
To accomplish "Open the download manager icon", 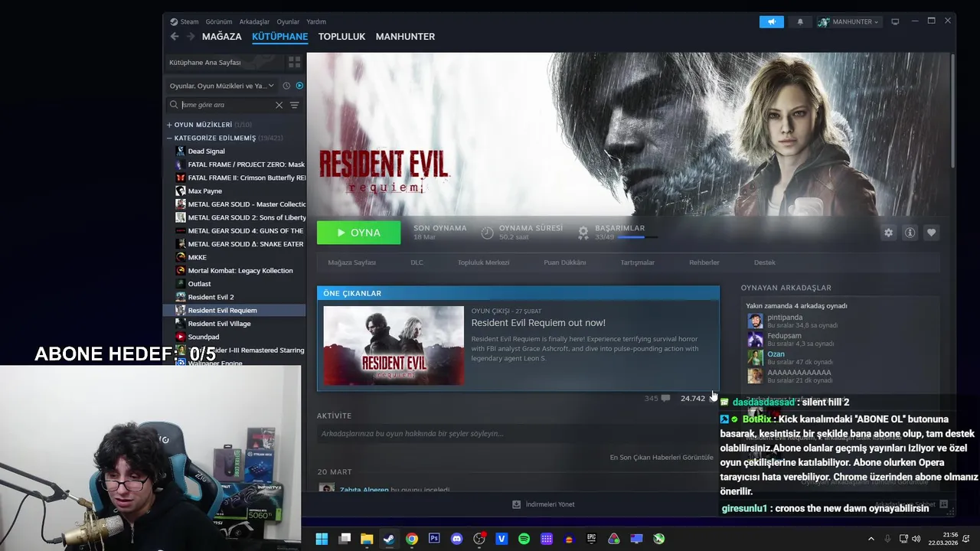I will [x=516, y=504].
